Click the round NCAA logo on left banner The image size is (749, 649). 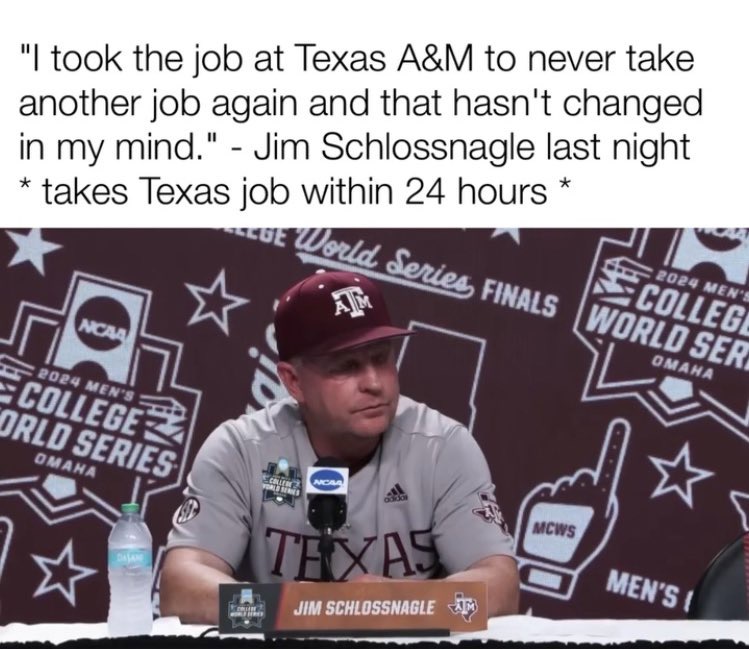(x=101, y=329)
